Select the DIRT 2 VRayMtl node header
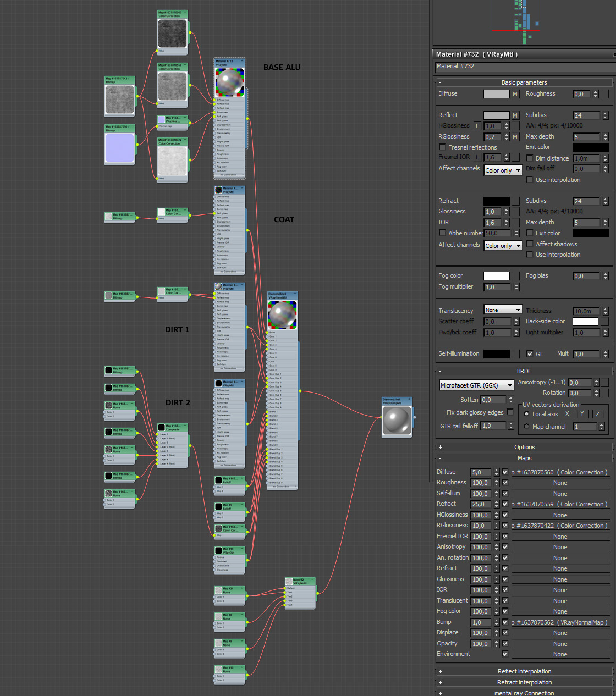This screenshot has width=616, height=696. coord(229,383)
